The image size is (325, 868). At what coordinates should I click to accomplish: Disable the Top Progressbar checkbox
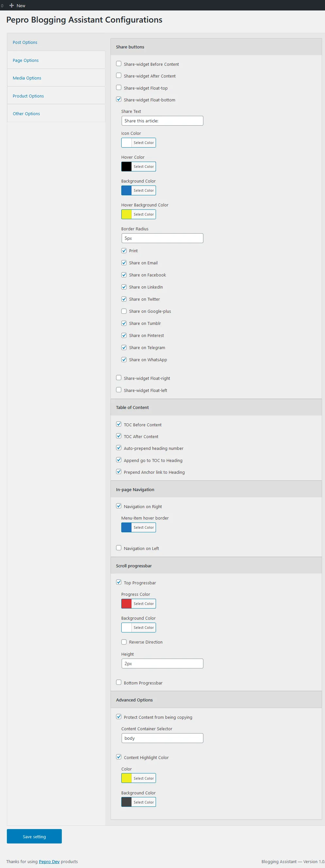point(119,582)
